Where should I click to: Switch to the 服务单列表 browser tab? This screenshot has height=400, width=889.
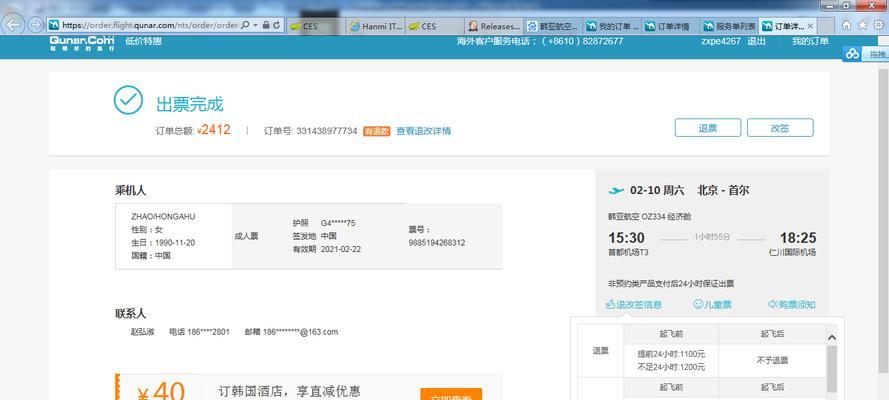(x=722, y=26)
